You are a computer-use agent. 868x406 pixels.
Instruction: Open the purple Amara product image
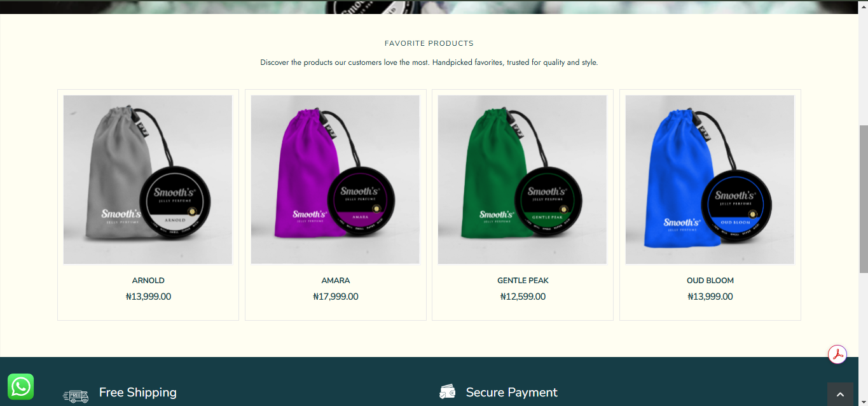[x=335, y=179]
